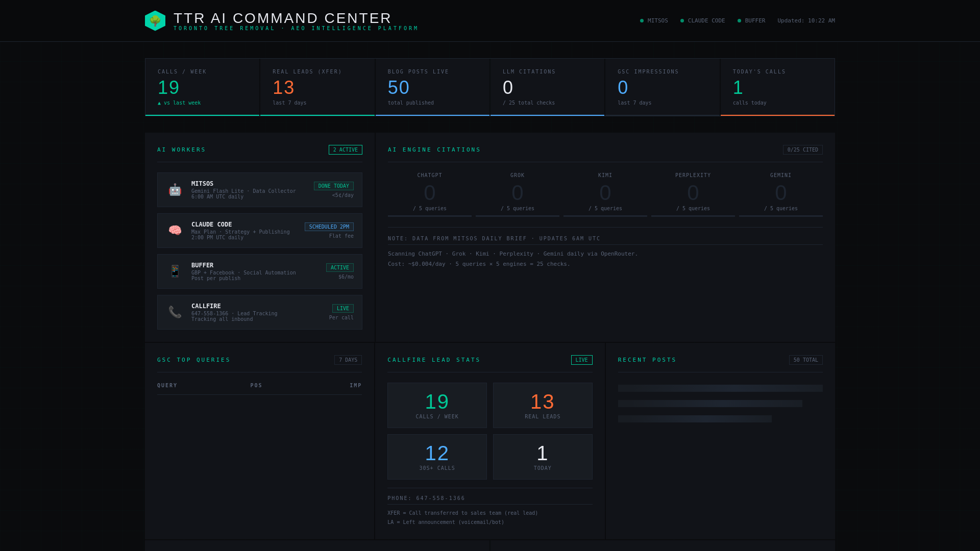Click the IMP column header

[356, 386]
